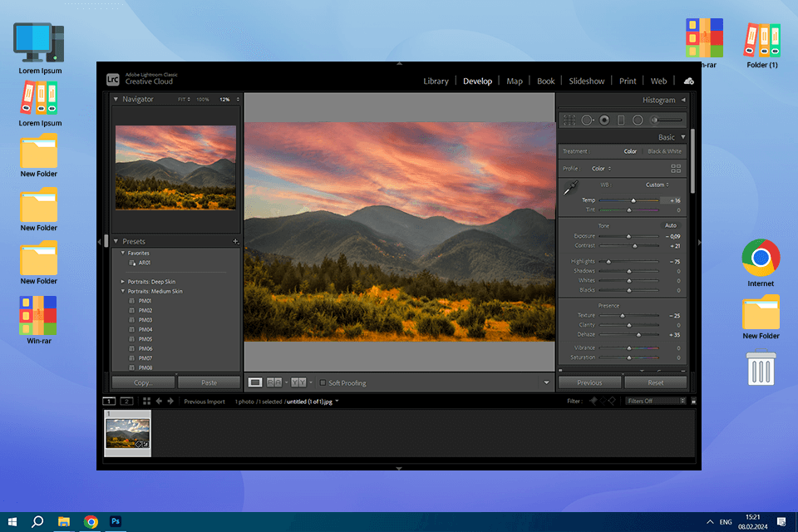The width and height of the screenshot is (798, 532).
Task: Open the Profile Color dropdown
Action: point(601,169)
